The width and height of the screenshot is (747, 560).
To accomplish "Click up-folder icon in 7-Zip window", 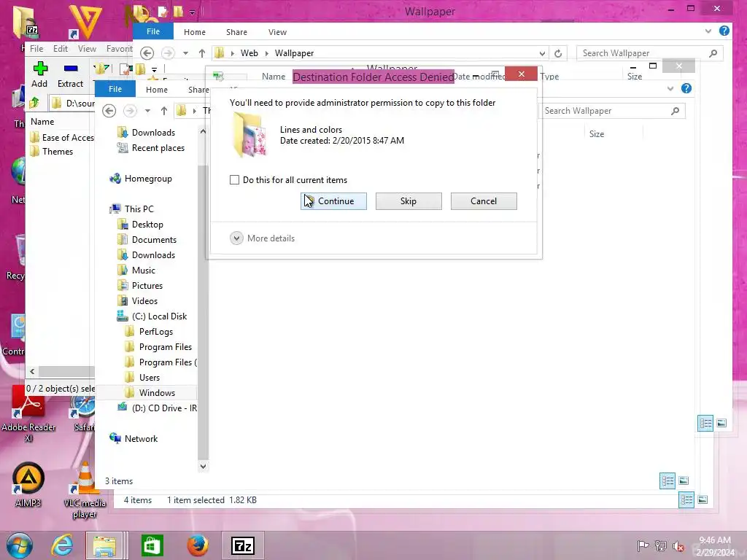I will [34, 103].
